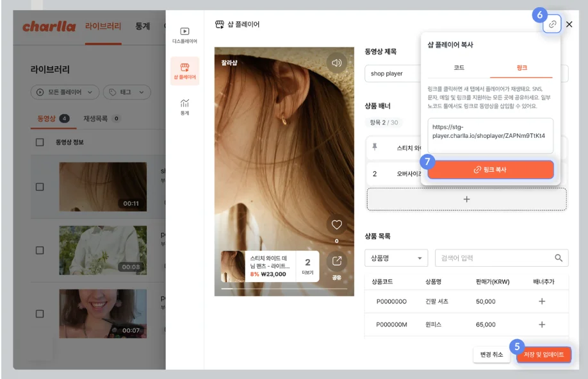Add 원피스 to banner with plus icon

click(x=542, y=324)
